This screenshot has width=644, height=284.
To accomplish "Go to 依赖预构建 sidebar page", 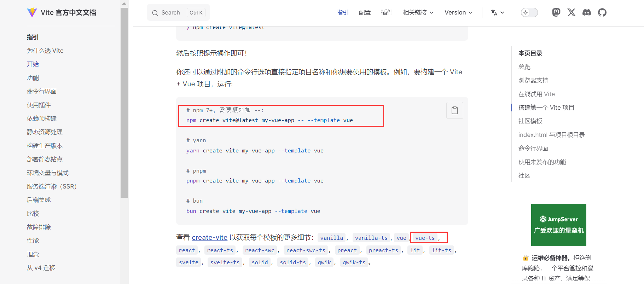I will [x=42, y=118].
